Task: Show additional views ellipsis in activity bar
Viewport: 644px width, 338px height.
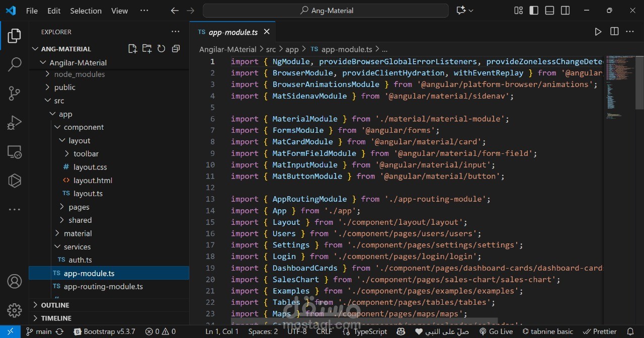Action: pos(15,209)
